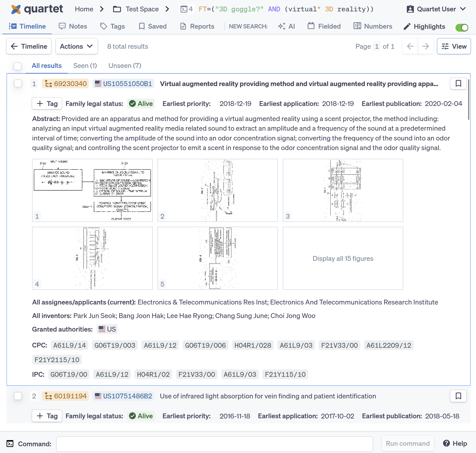Check the select-all results checkbox
Screen dimensions: 476x453
click(17, 66)
